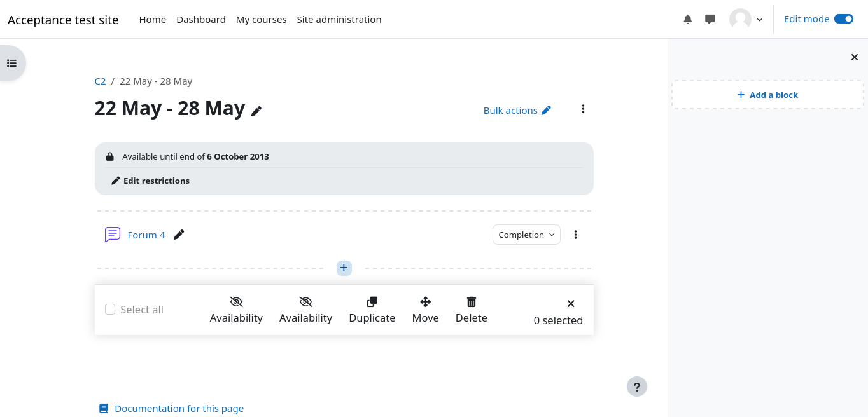The width and height of the screenshot is (868, 417).
Task: Expand the Completion dropdown for Forum 4
Action: (x=526, y=235)
